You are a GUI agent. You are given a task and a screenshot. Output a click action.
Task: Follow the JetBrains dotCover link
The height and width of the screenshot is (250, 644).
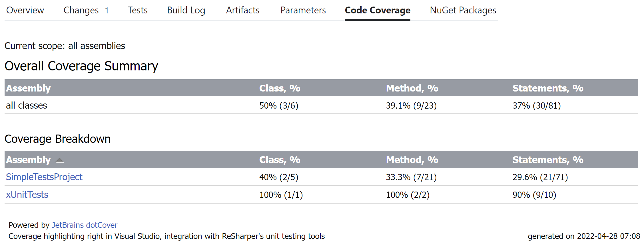pos(85,225)
